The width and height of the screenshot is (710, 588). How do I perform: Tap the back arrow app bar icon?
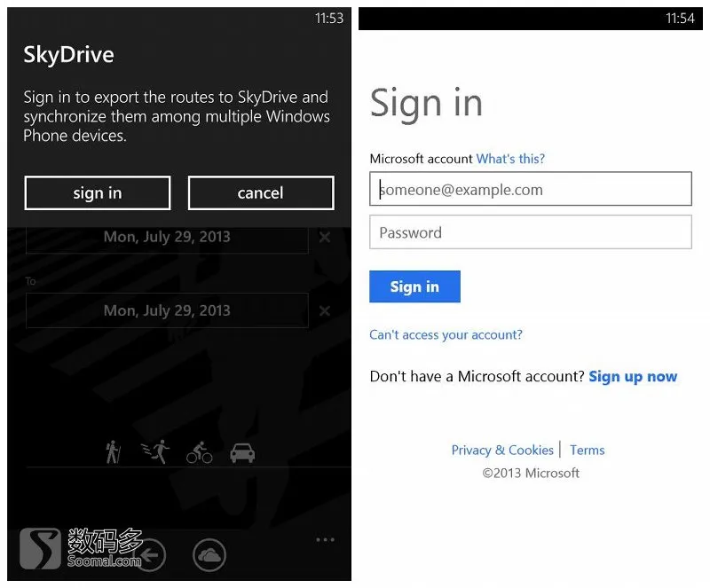149,555
